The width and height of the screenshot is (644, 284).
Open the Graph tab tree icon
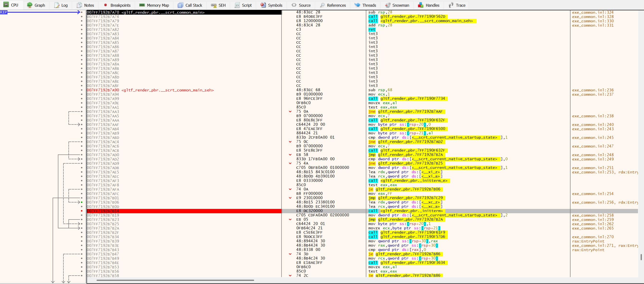(30, 5)
